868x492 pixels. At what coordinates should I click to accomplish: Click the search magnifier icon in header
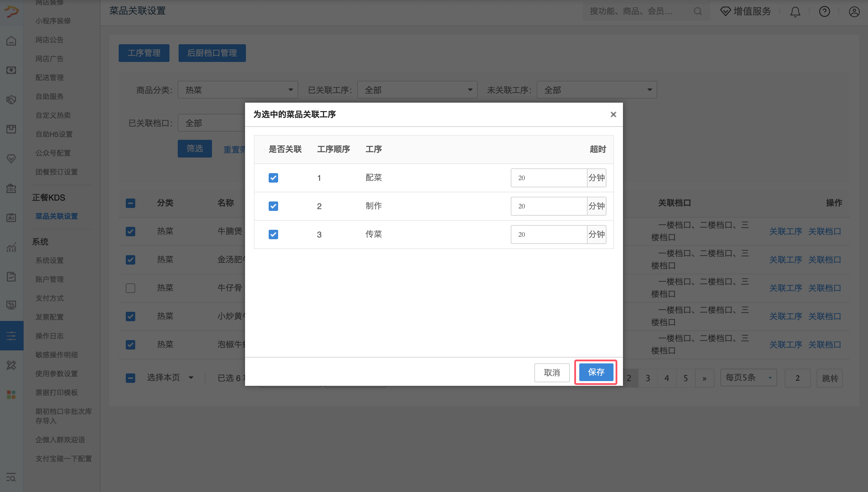pos(698,11)
